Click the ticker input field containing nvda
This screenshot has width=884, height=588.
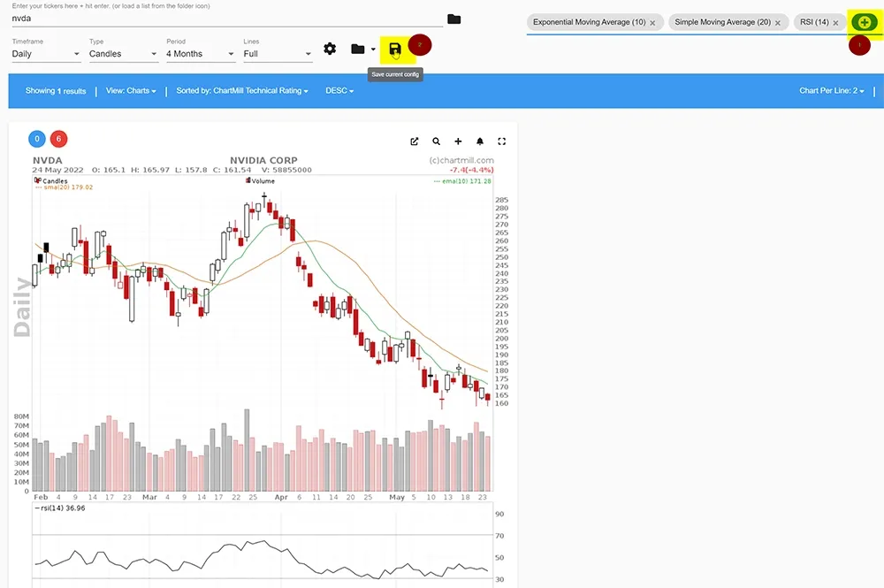pyautogui.click(x=226, y=19)
